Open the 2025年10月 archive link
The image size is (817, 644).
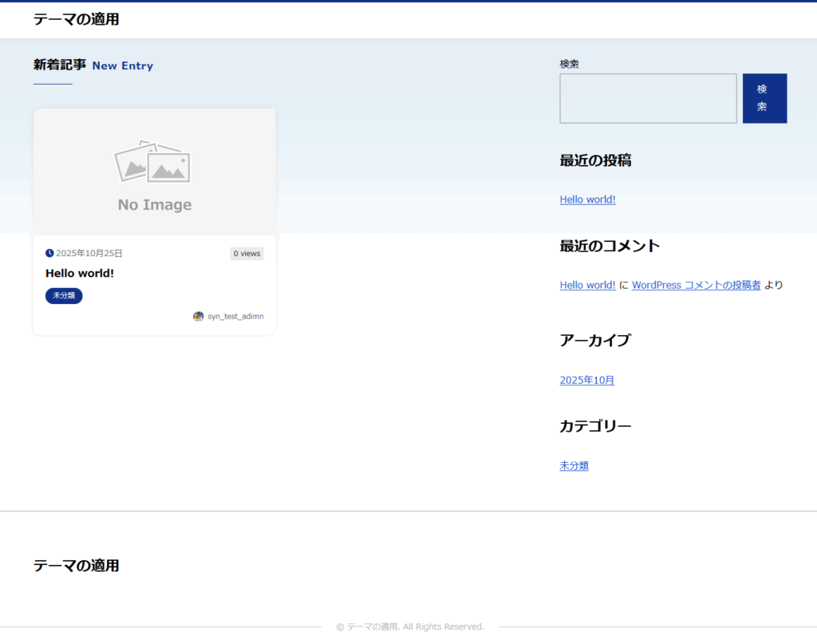(587, 381)
